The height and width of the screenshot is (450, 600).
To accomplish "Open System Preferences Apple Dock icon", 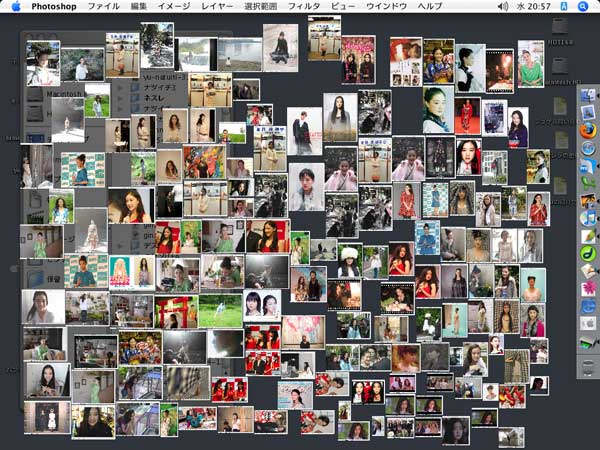I will tap(588, 324).
